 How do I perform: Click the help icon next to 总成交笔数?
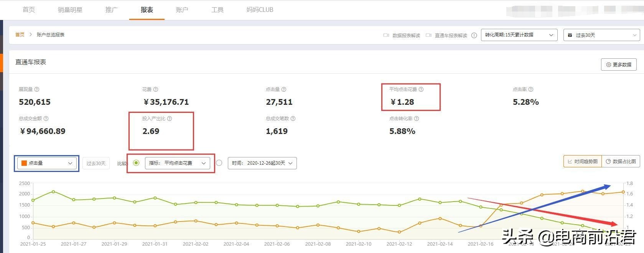[x=293, y=119]
